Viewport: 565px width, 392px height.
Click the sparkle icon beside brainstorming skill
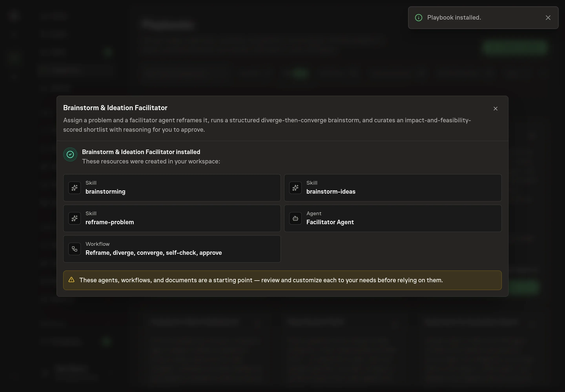pos(75,188)
